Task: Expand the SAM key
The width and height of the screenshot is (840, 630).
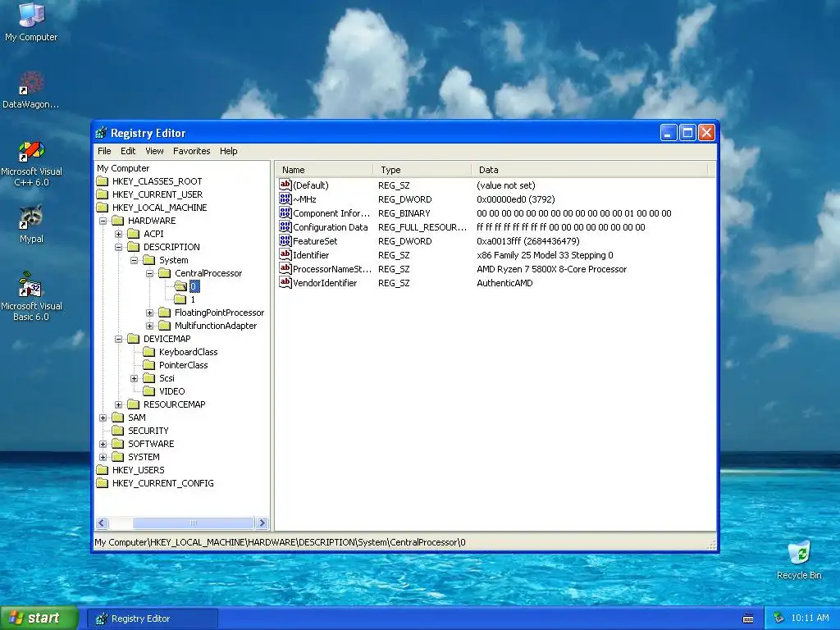Action: [x=103, y=418]
